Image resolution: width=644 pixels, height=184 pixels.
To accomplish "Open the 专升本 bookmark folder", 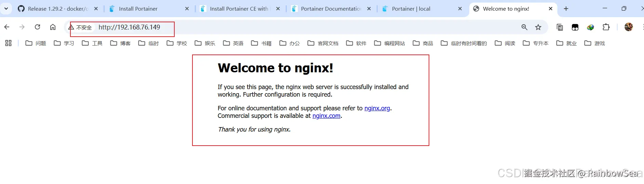I will coord(536,43).
